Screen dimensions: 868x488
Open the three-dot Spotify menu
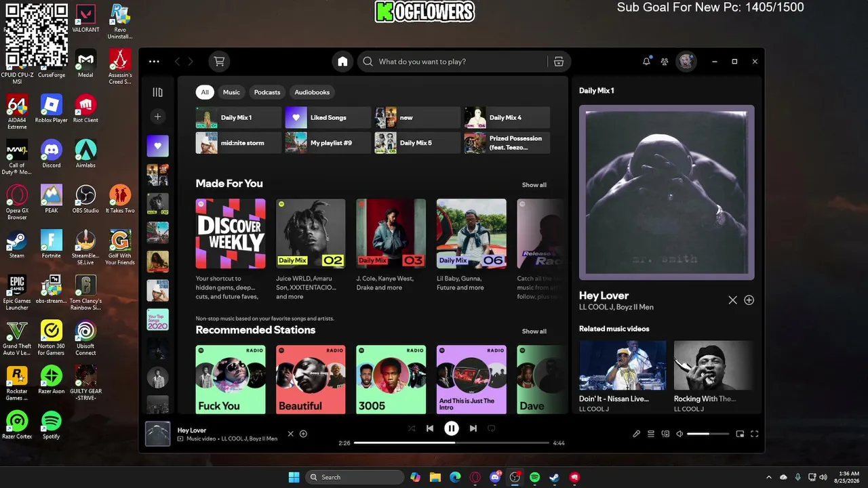(x=154, y=62)
